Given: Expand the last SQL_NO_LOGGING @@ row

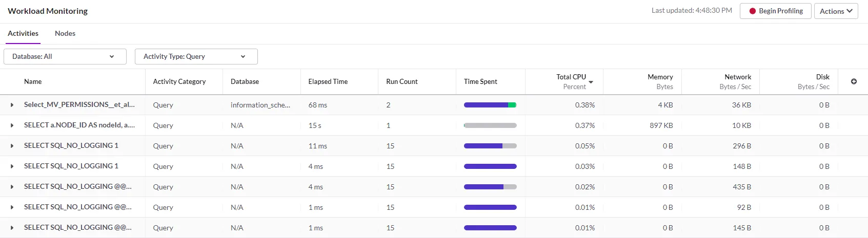Looking at the screenshot, I should click(x=12, y=228).
